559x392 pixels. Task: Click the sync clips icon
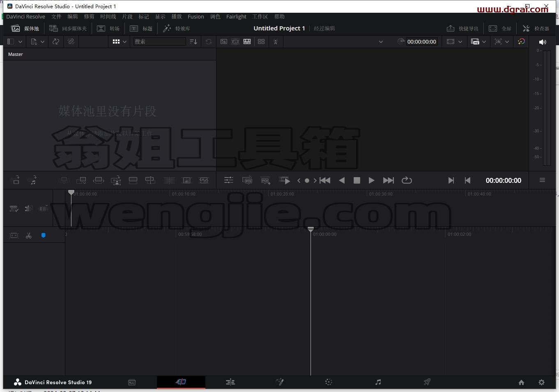click(x=56, y=42)
